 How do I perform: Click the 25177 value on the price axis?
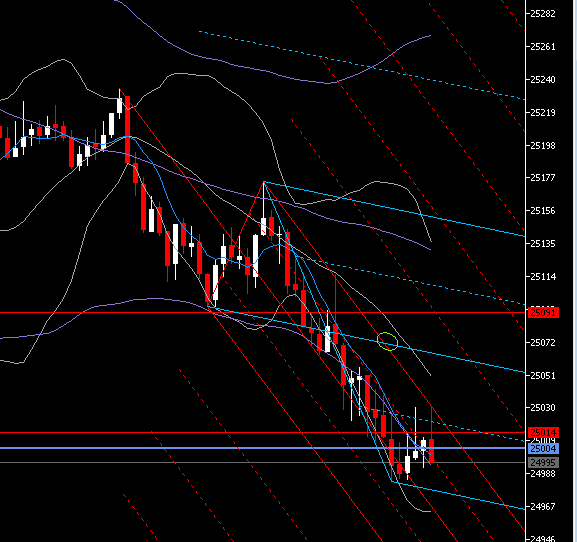543,178
